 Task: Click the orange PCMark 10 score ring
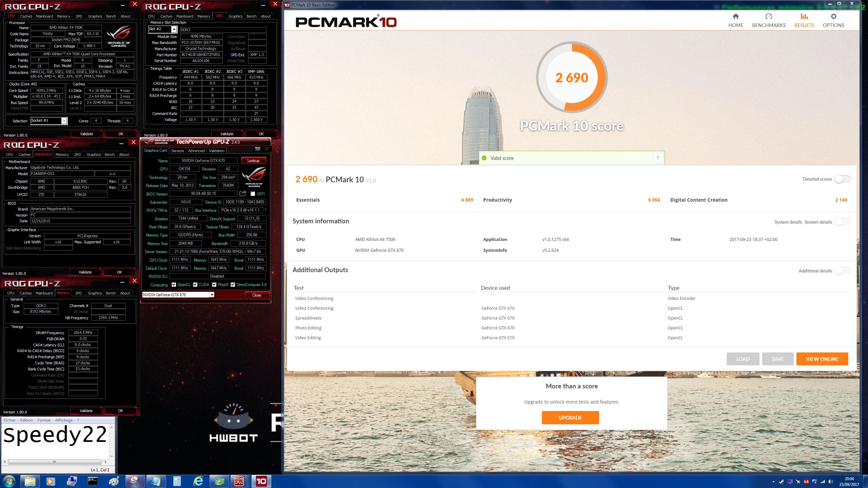pos(572,78)
